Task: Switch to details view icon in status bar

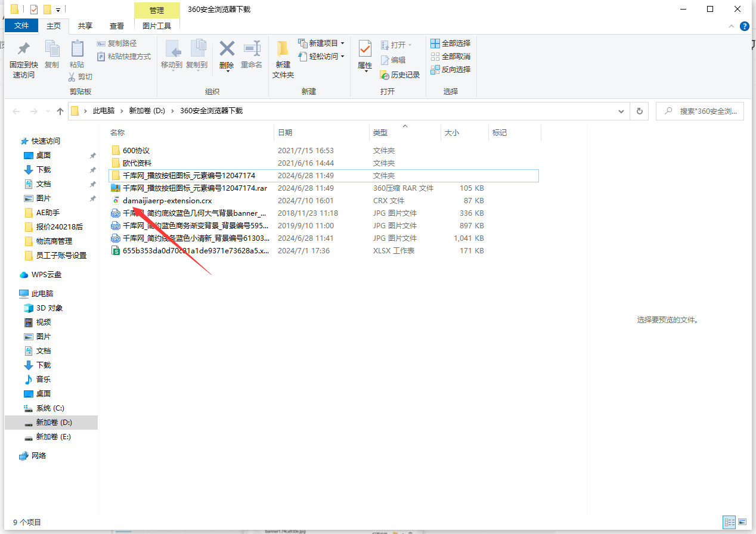Action: 730,522
